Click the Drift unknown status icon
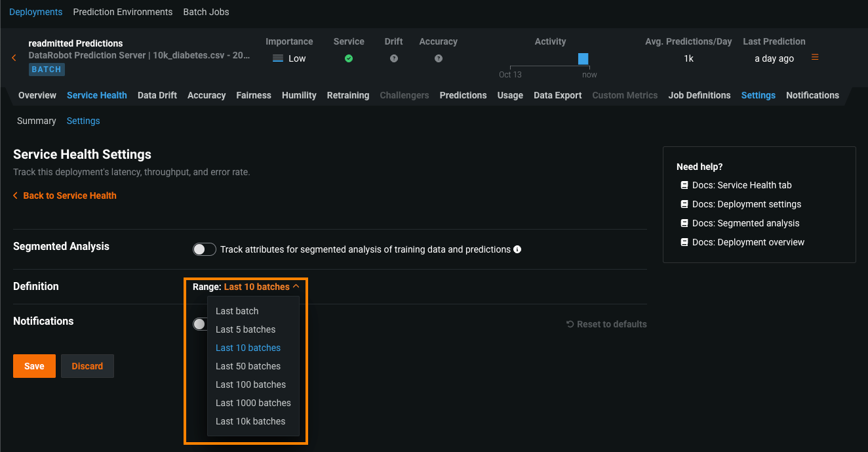The image size is (868, 452). (x=394, y=58)
